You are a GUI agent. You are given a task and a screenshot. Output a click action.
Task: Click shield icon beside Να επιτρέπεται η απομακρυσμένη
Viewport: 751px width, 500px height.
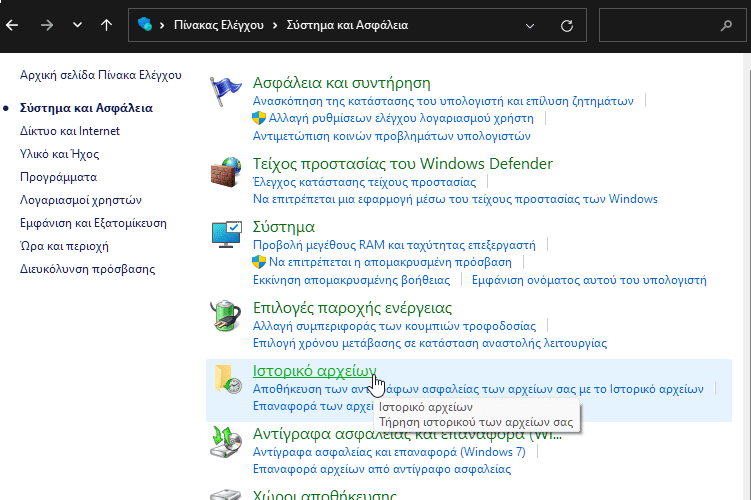(x=259, y=262)
